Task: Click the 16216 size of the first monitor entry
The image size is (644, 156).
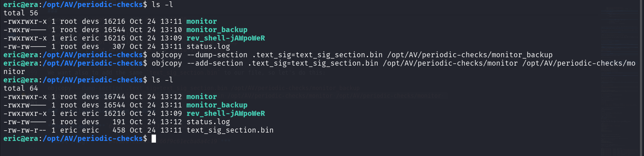Action: [114, 21]
